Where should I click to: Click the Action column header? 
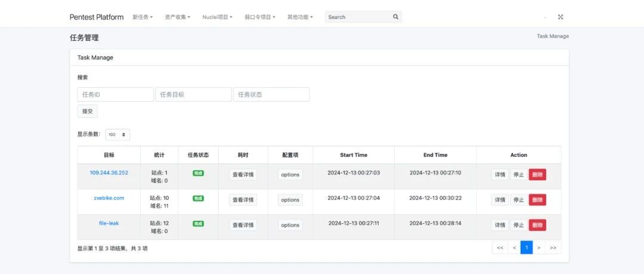tap(519, 155)
